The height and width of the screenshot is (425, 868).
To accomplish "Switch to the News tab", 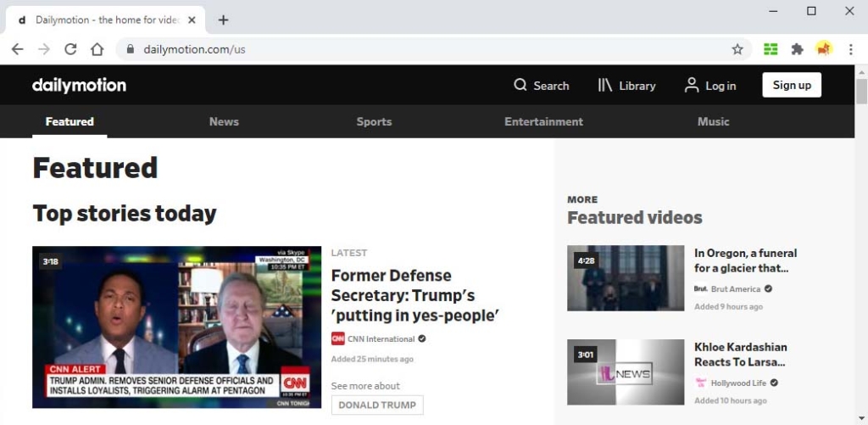I will (224, 121).
